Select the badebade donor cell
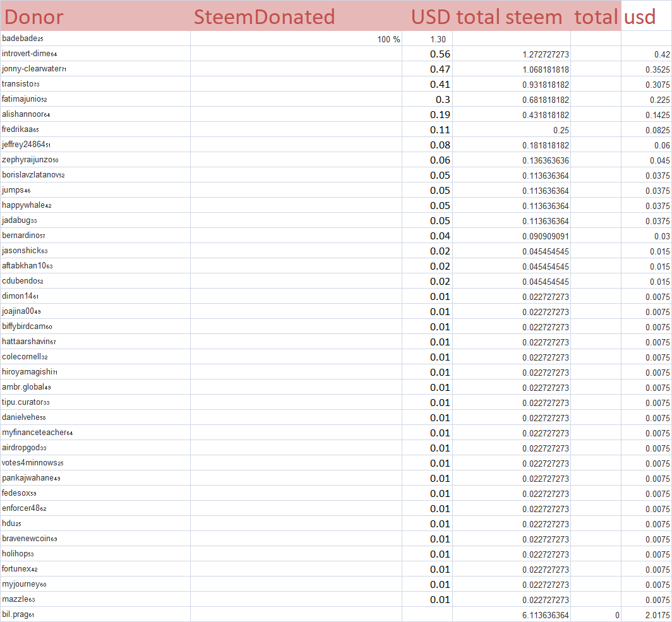The width and height of the screenshot is (672, 622). [x=95, y=39]
